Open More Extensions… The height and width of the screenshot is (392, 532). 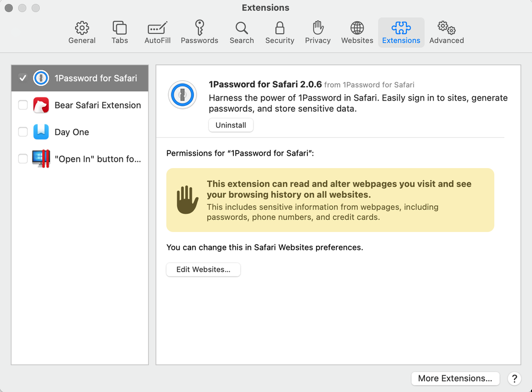coord(455,378)
